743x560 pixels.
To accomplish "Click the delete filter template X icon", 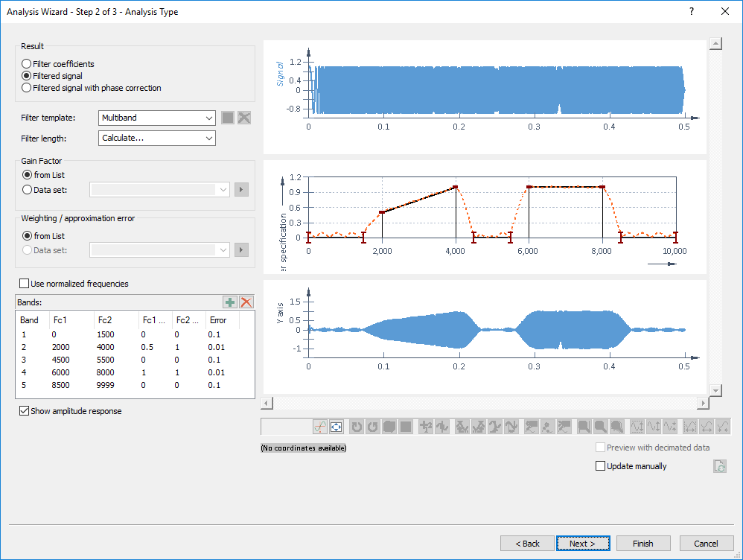I will (244, 118).
